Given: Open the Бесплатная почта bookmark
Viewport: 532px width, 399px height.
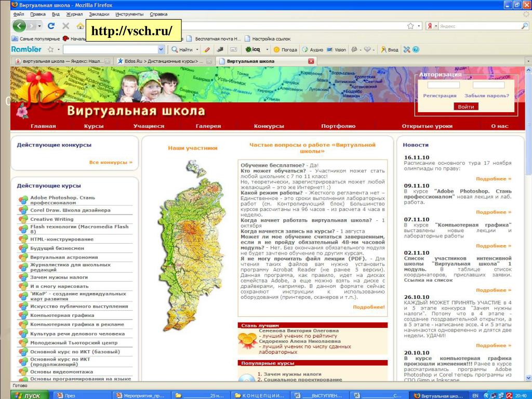Looking at the screenshot, I should pos(214,38).
